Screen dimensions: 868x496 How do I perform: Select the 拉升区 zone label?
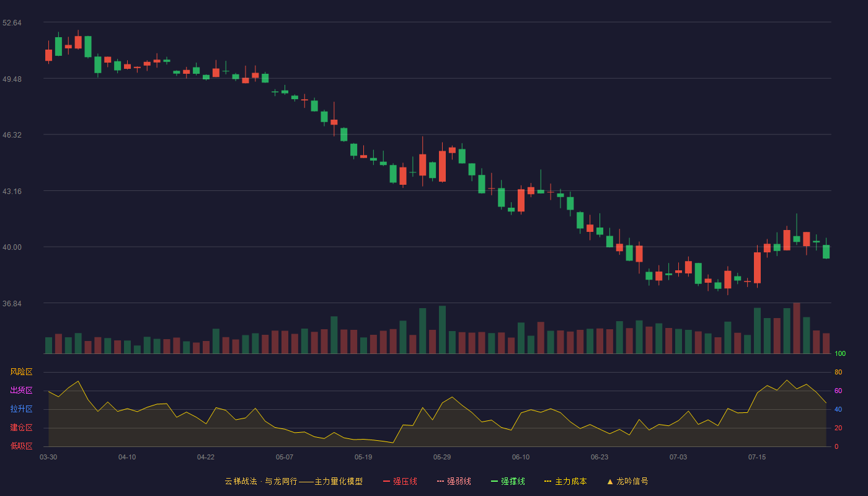pyautogui.click(x=21, y=409)
